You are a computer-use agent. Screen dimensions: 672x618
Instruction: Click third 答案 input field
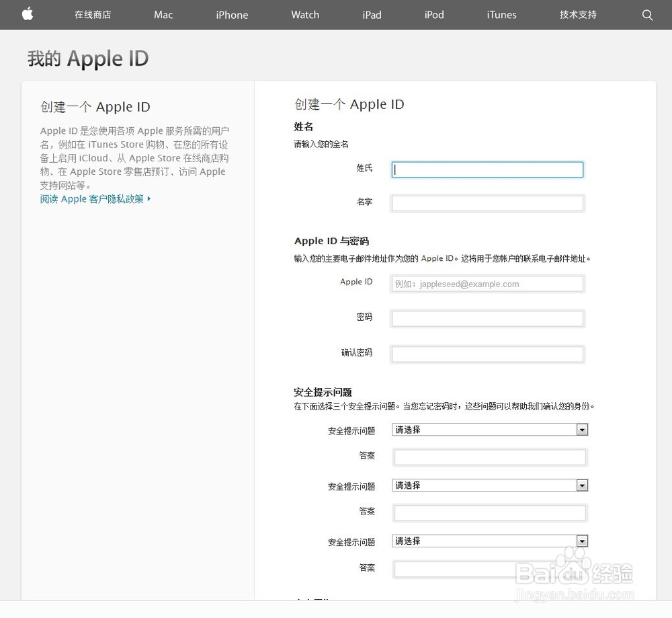coord(490,570)
